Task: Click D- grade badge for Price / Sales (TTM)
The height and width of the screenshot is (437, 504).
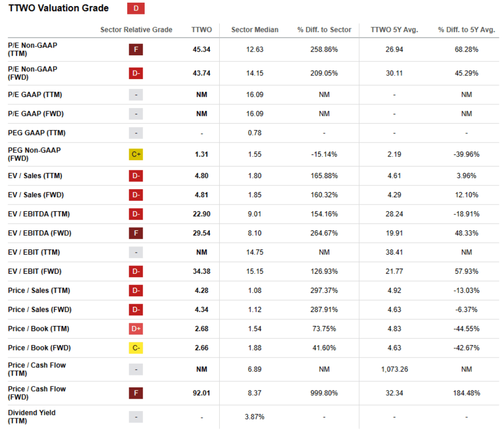Action: click(135, 291)
